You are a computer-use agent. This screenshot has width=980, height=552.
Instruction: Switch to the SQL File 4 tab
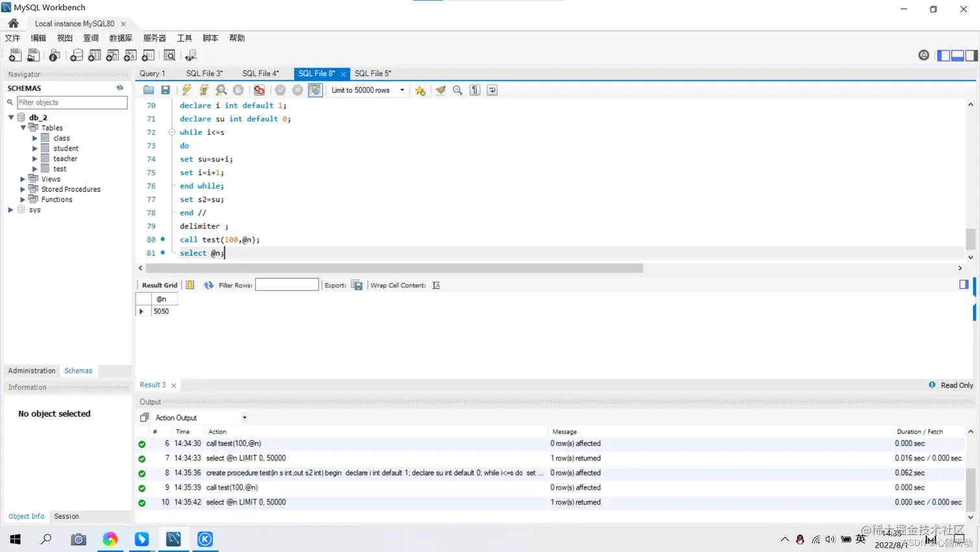point(261,73)
